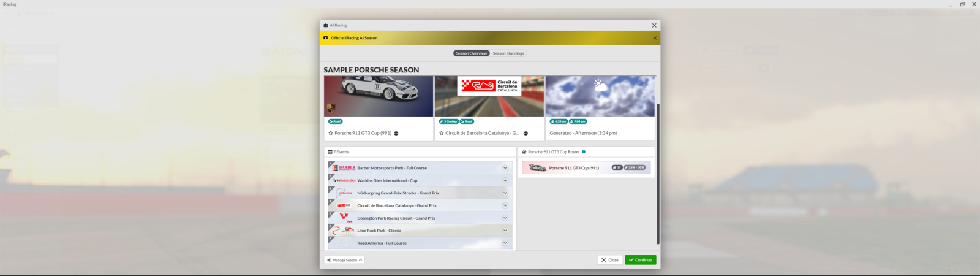The image size is (980, 276).
Task: Expand the Watkins Glen International - Cup event
Action: [505, 180]
